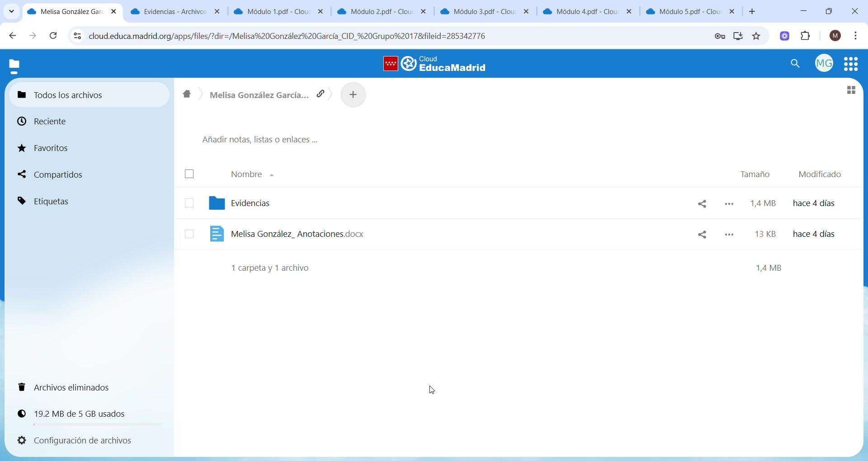Open browser password manager key icon
Viewport: 868px width, 461px height.
pos(720,36)
